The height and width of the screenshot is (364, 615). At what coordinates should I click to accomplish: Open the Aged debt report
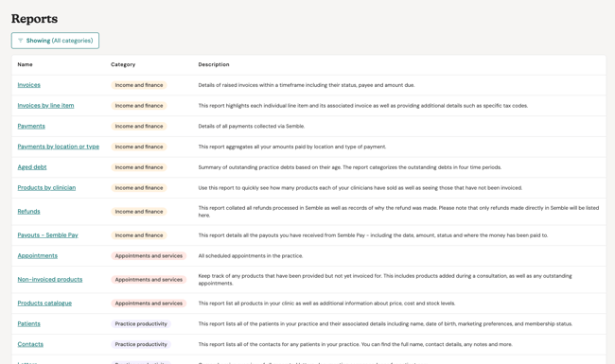[x=32, y=167]
